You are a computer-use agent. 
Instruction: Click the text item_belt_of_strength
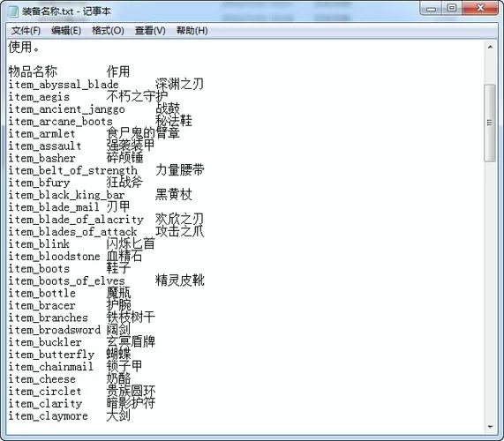click(72, 170)
